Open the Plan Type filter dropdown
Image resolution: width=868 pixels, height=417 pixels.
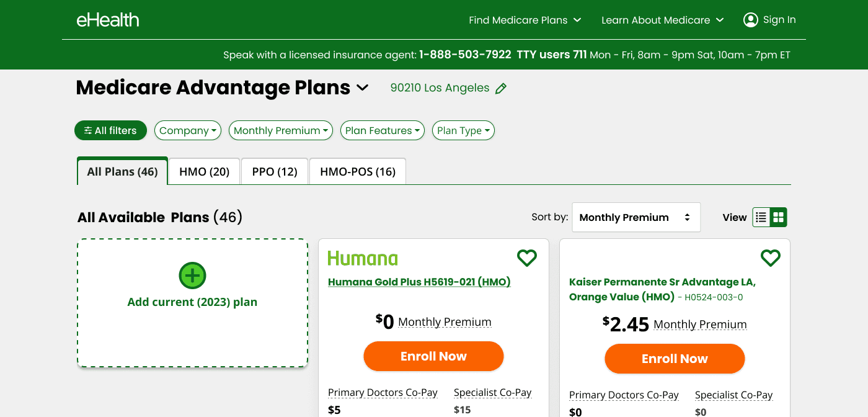coord(463,130)
